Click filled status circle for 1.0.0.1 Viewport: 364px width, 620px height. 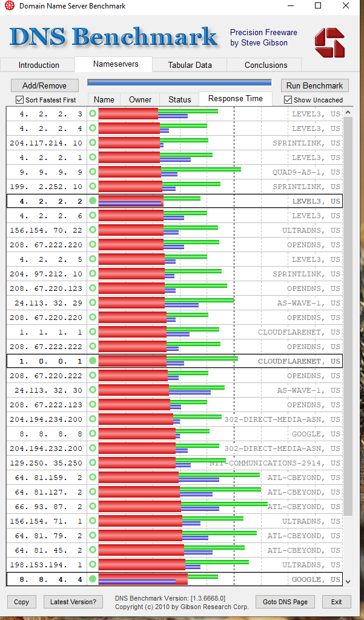(x=93, y=361)
